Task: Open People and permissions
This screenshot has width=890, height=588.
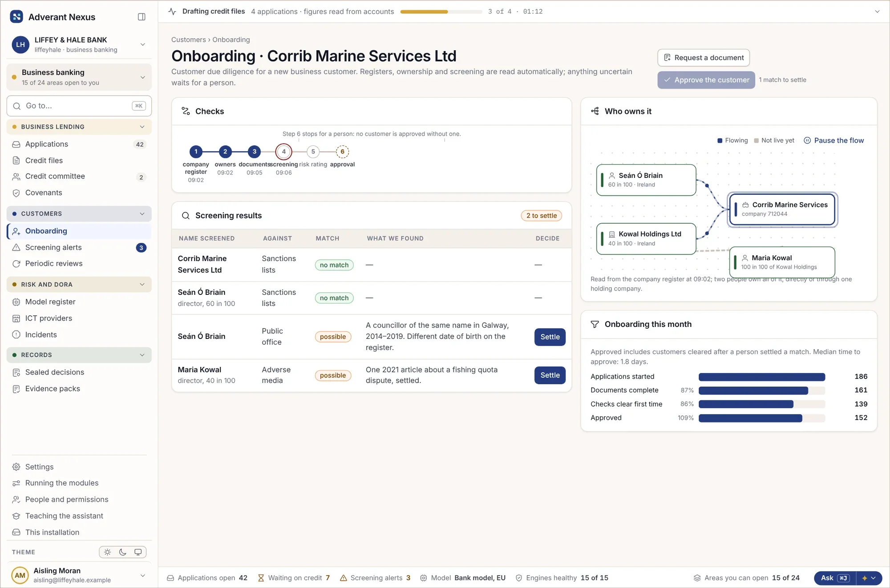Action: pyautogui.click(x=79, y=499)
